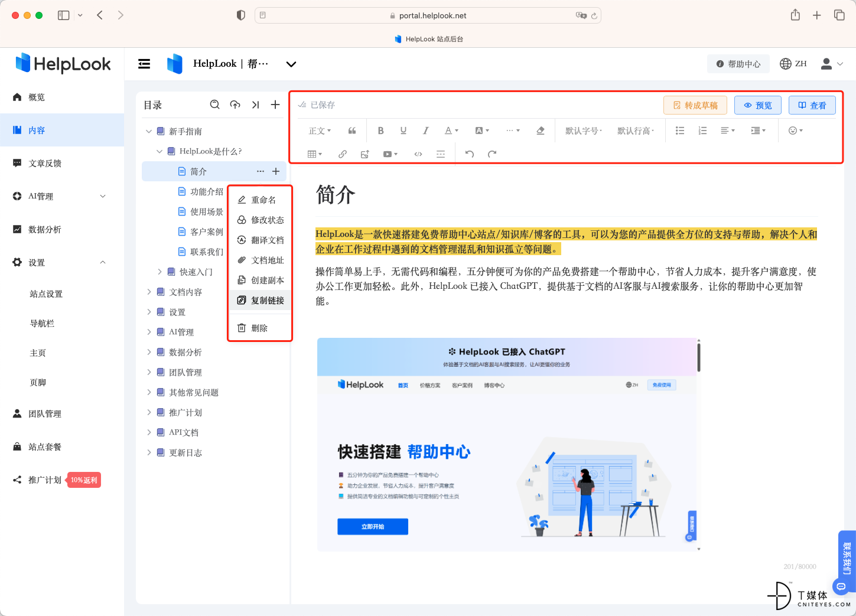Image resolution: width=856 pixels, height=616 pixels.
Task: Insert a blockquote
Action: 352,131
